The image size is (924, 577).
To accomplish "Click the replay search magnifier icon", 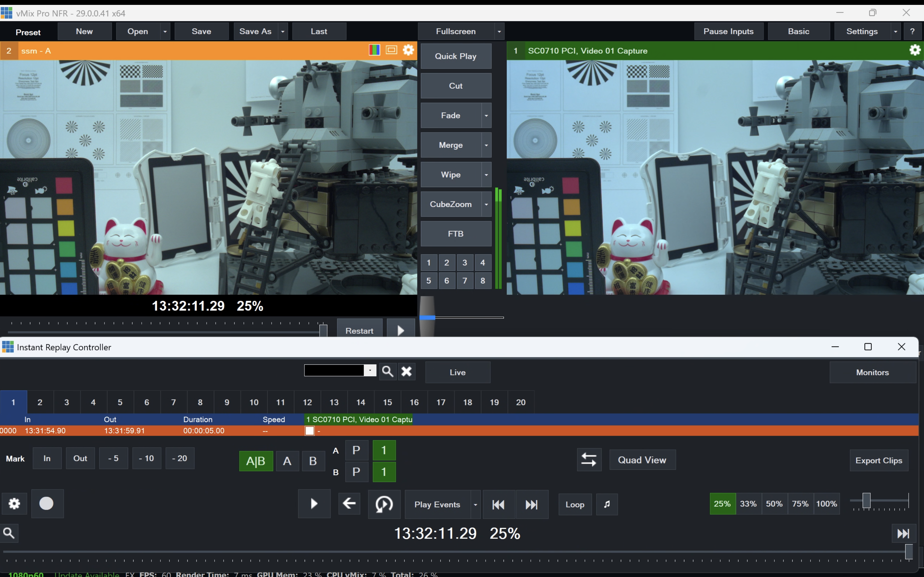I will click(387, 371).
